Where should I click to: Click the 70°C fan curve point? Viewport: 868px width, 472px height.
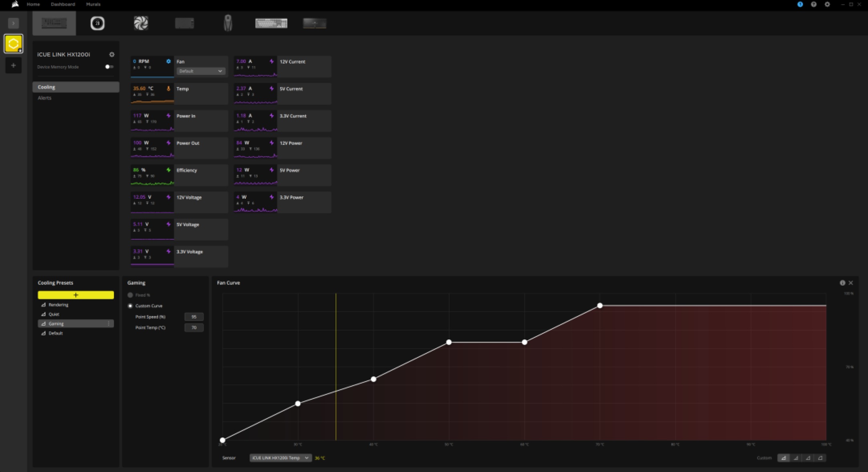tap(600, 306)
